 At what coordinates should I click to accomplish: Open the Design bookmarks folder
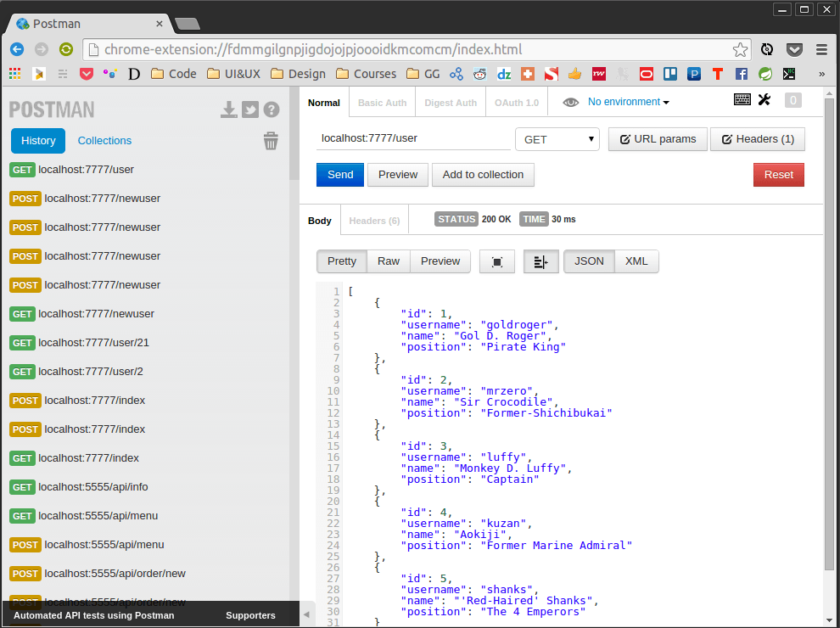[299, 74]
